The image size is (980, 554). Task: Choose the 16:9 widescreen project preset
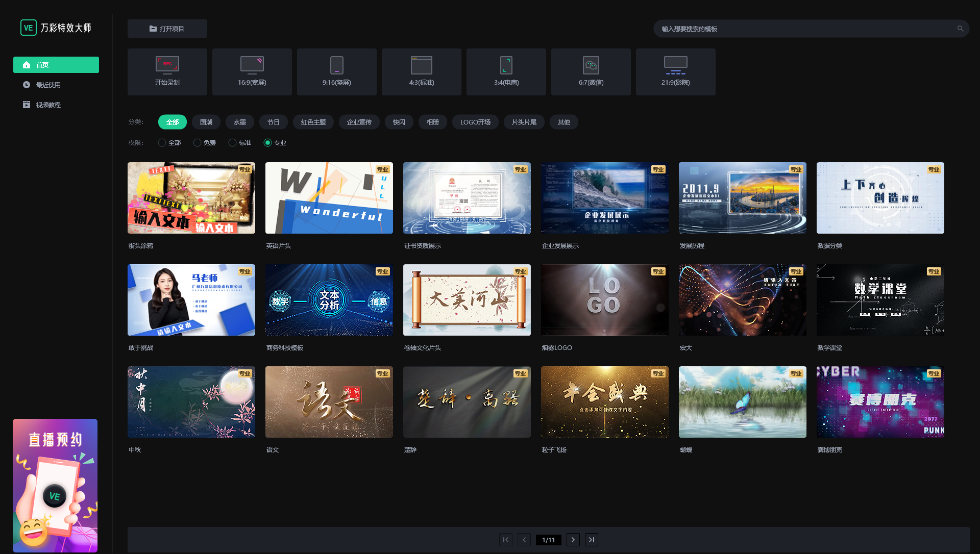click(x=252, y=65)
